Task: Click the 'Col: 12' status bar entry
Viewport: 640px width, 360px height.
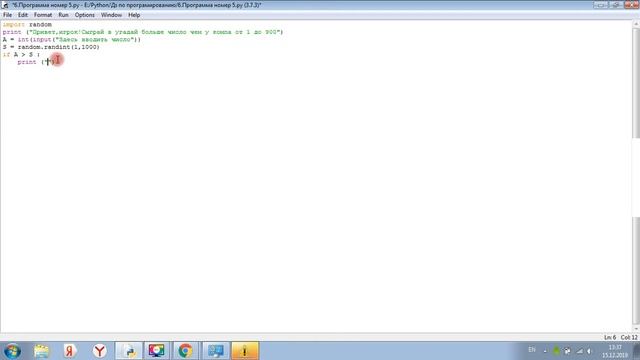Action: pyautogui.click(x=629, y=338)
